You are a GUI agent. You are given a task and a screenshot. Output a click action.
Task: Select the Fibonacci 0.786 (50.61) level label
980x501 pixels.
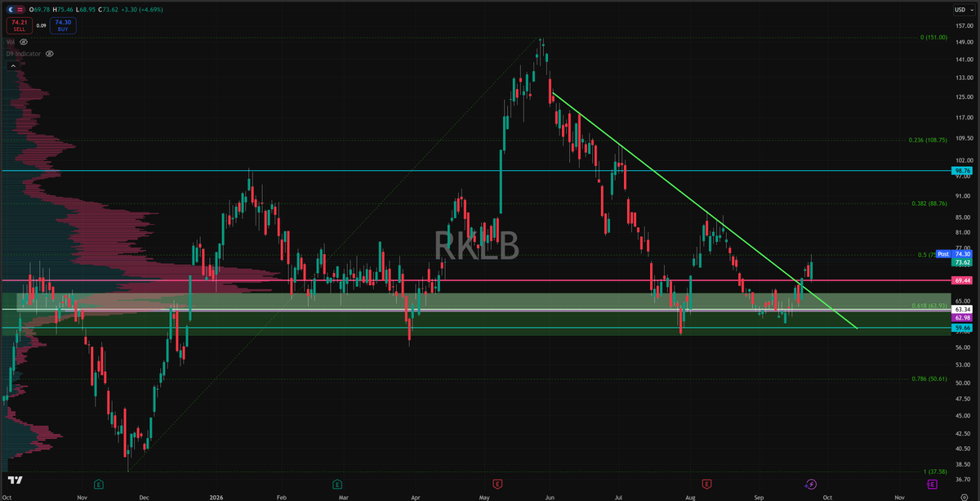pos(929,379)
